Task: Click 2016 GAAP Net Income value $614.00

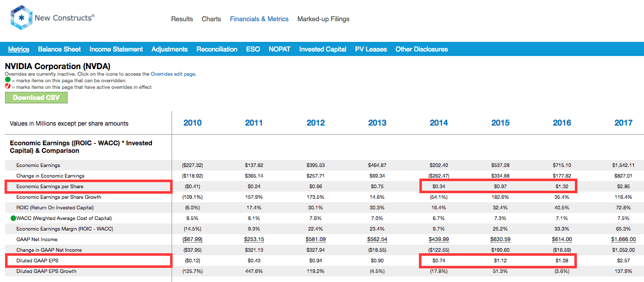Action: coord(562,240)
